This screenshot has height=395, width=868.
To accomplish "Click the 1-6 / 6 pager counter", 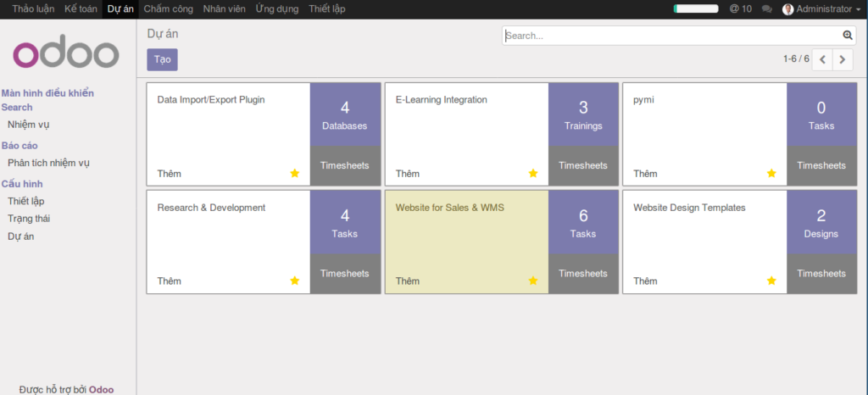I will (x=796, y=58).
